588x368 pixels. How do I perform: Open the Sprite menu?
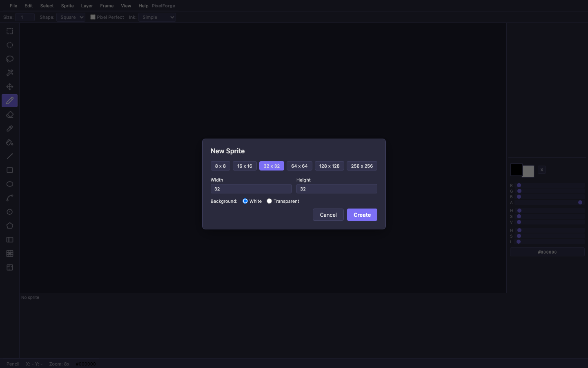[67, 6]
